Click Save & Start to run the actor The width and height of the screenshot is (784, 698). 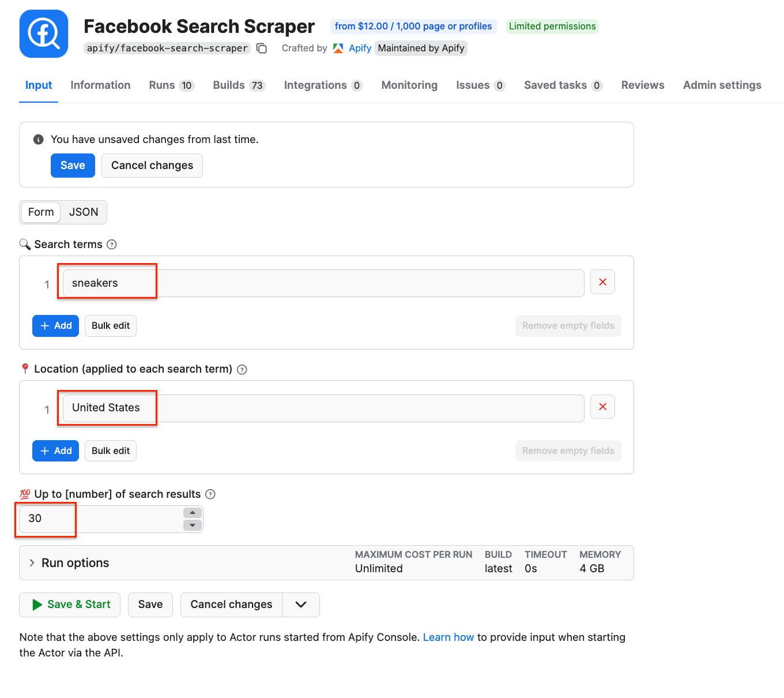(69, 605)
